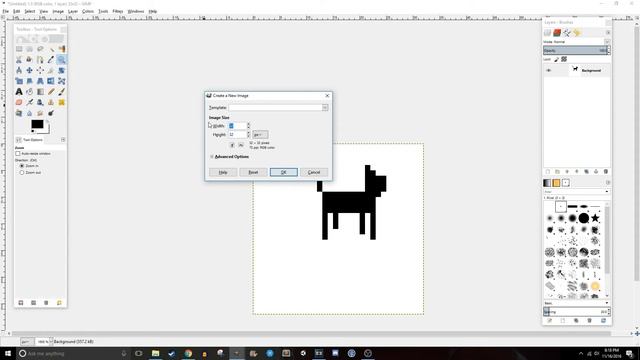Select the Free Select lasso tool
Image resolution: width=640 pixels, height=360 pixels.
(x=40, y=49)
